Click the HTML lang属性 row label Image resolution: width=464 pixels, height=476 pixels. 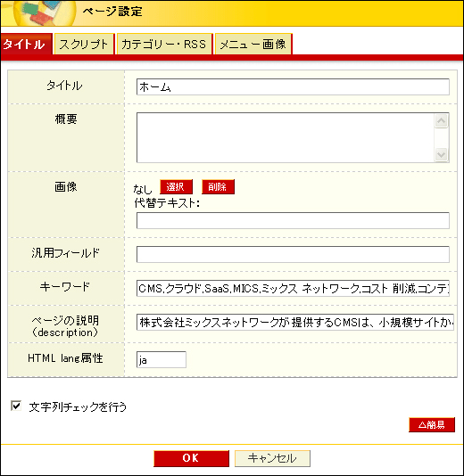[x=65, y=358]
